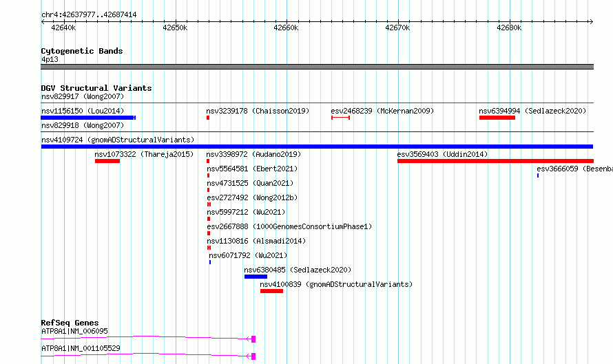The width and height of the screenshot is (613, 364).
Task: Click nsv5564581 (Ebert2021) label
Action: pos(252,169)
